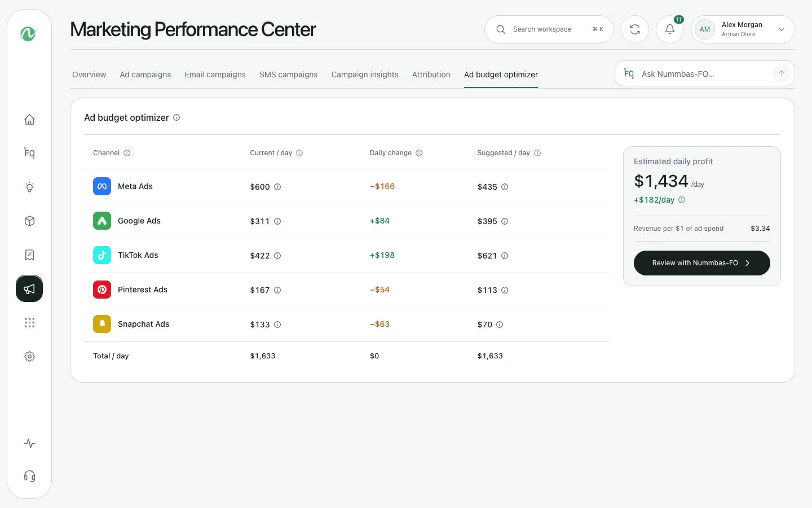Click the Snapchat Ads channel icon
This screenshot has height=508, width=812.
point(102,324)
